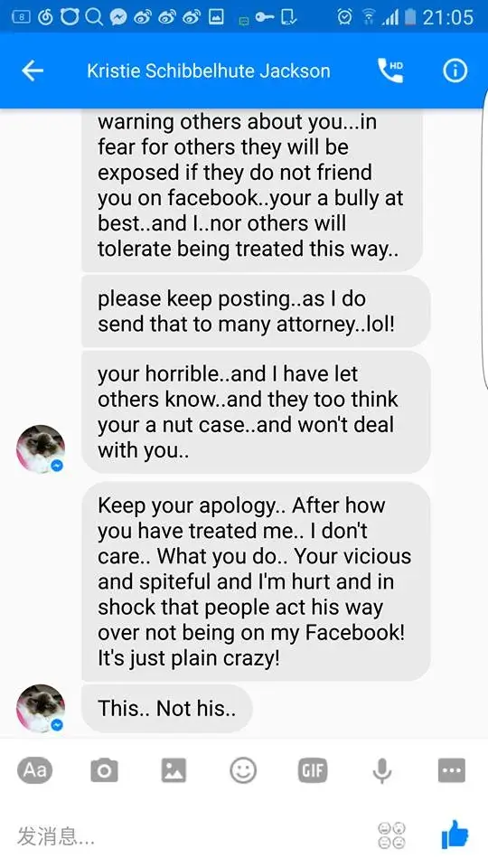Tap the 'This.. Not his..' message bubble
The width and height of the screenshot is (488, 868).
pos(167,709)
